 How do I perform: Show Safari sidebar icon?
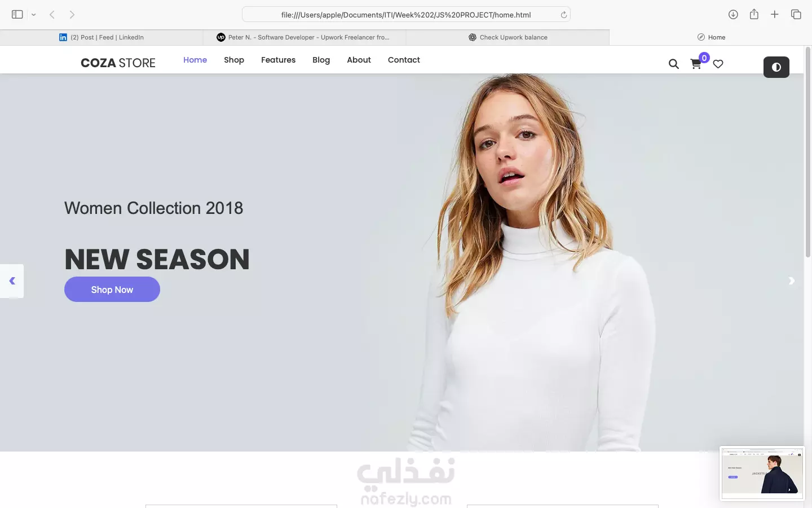(17, 15)
